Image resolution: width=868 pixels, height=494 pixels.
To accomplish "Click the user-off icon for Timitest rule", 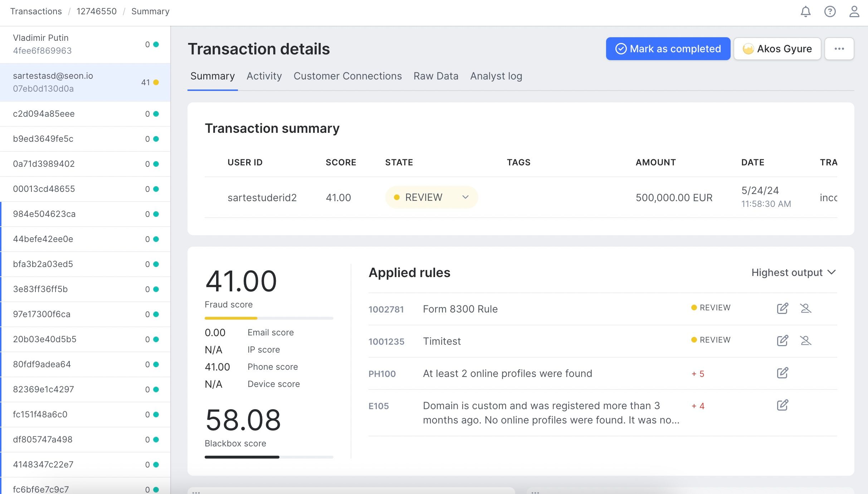I will [x=805, y=340].
